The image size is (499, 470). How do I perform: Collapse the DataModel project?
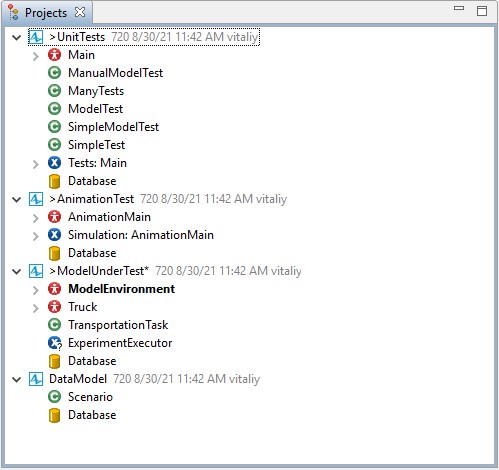pos(17,379)
